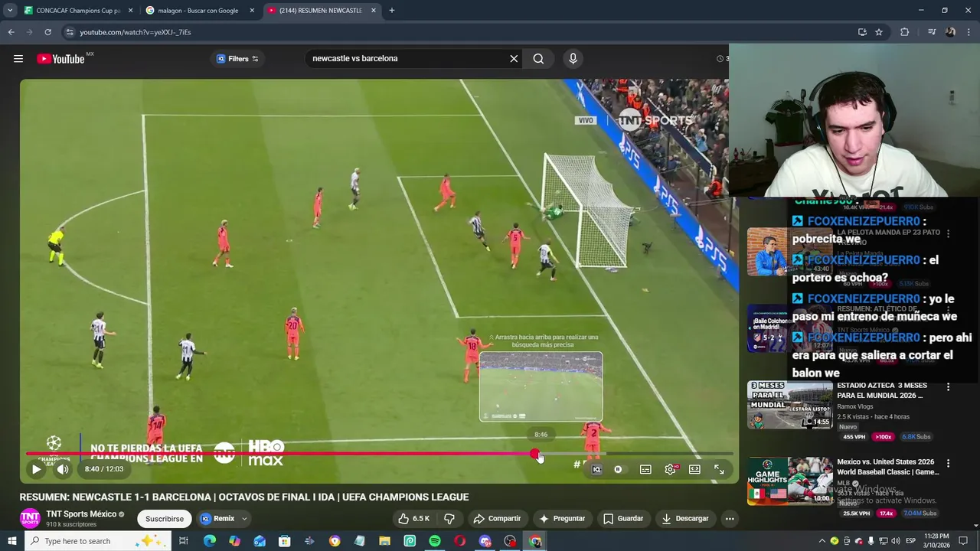Play the video with the play button

tap(36, 469)
